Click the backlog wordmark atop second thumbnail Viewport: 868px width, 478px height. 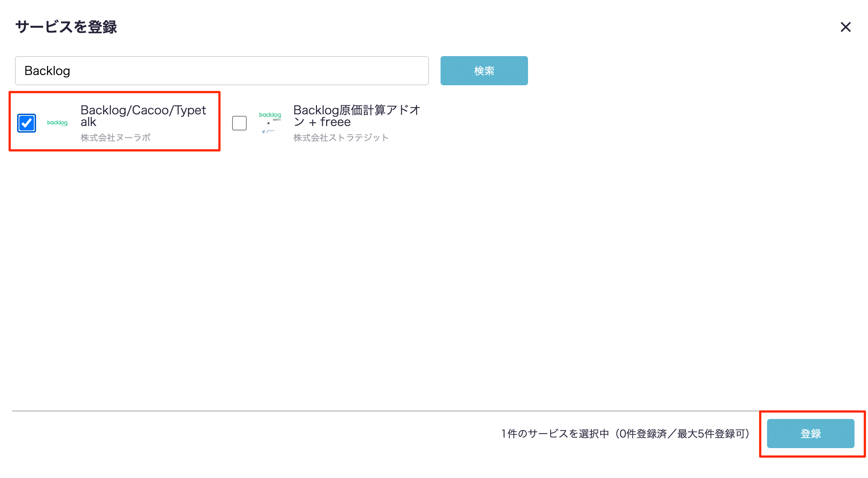click(x=270, y=115)
